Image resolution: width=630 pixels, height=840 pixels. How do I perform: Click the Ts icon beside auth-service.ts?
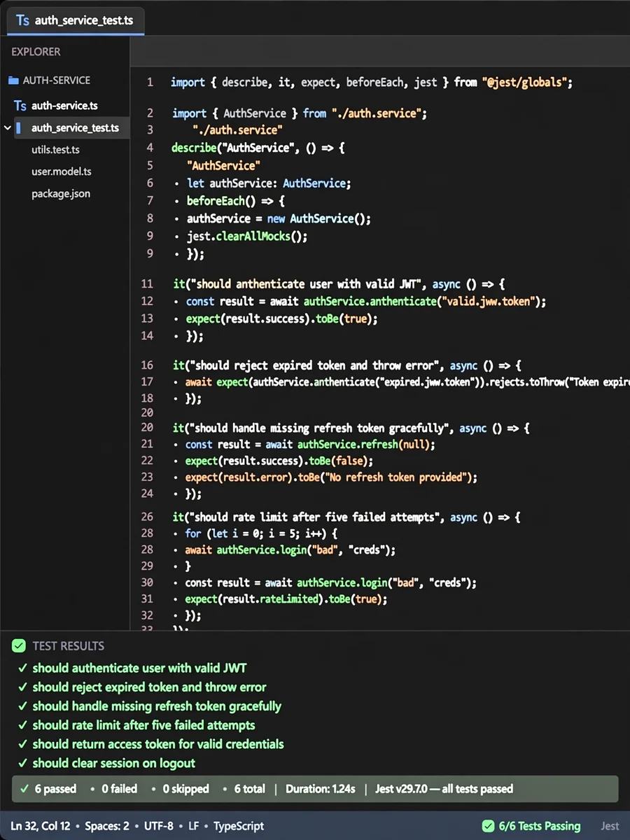(20, 106)
